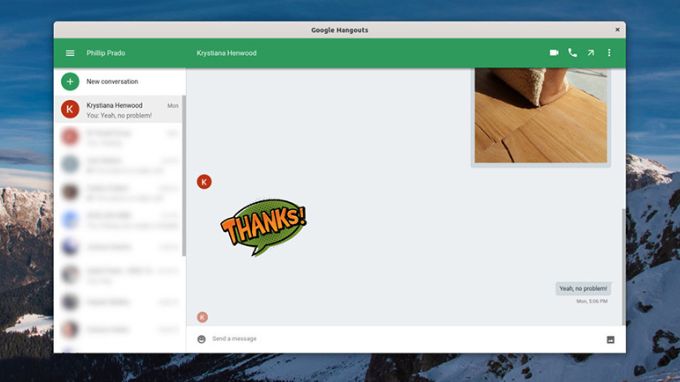This screenshot has height=382, width=680.
Task: Open the emoji picker icon
Action: click(201, 339)
